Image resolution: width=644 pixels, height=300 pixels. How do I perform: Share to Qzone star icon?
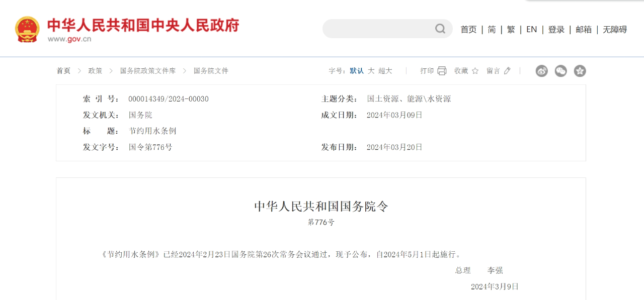pos(580,71)
